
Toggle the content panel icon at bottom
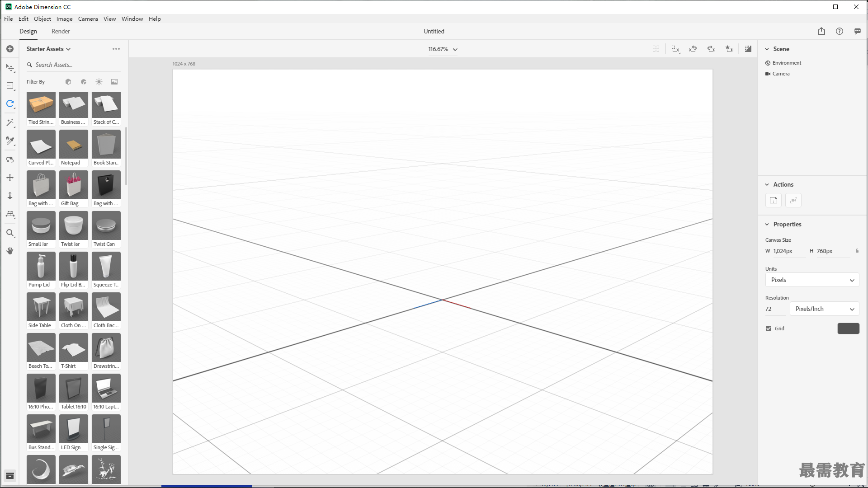pyautogui.click(x=10, y=476)
